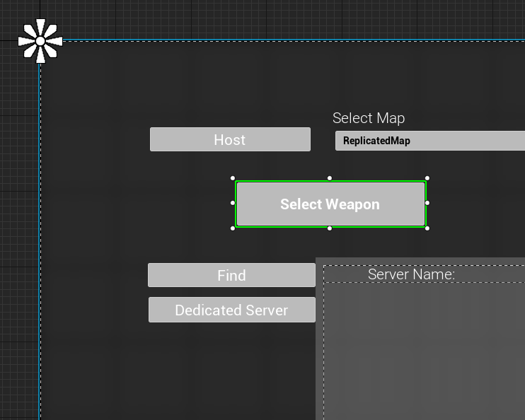The width and height of the screenshot is (525, 420).
Task: Click bottom-left resize handle of Select Weapon
Action: [x=233, y=228]
